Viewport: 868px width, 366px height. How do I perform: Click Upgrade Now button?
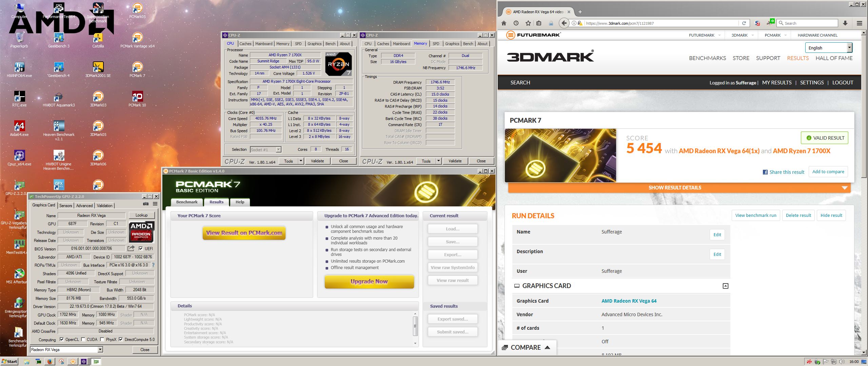click(369, 281)
